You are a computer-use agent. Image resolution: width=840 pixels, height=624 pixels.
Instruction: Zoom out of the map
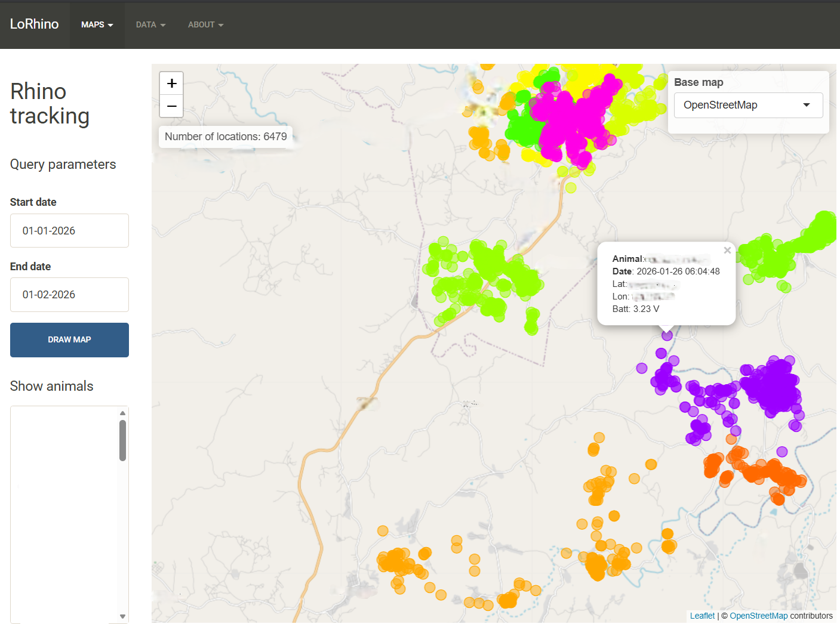click(x=171, y=106)
